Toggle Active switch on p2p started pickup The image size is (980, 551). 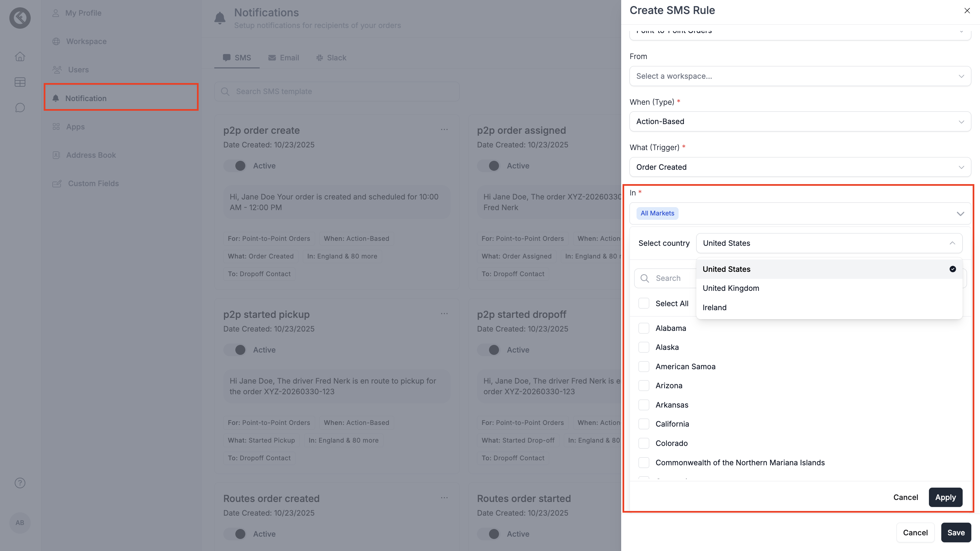tap(235, 350)
